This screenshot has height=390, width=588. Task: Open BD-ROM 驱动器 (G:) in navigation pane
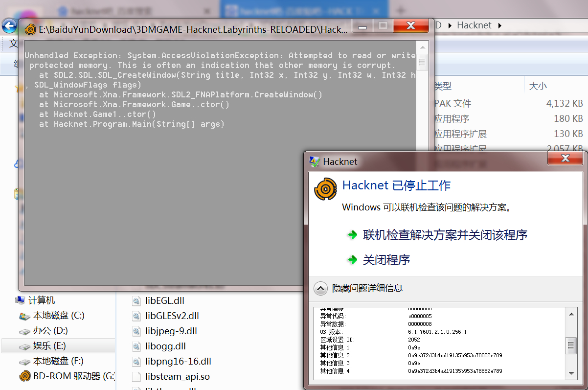coord(73,376)
